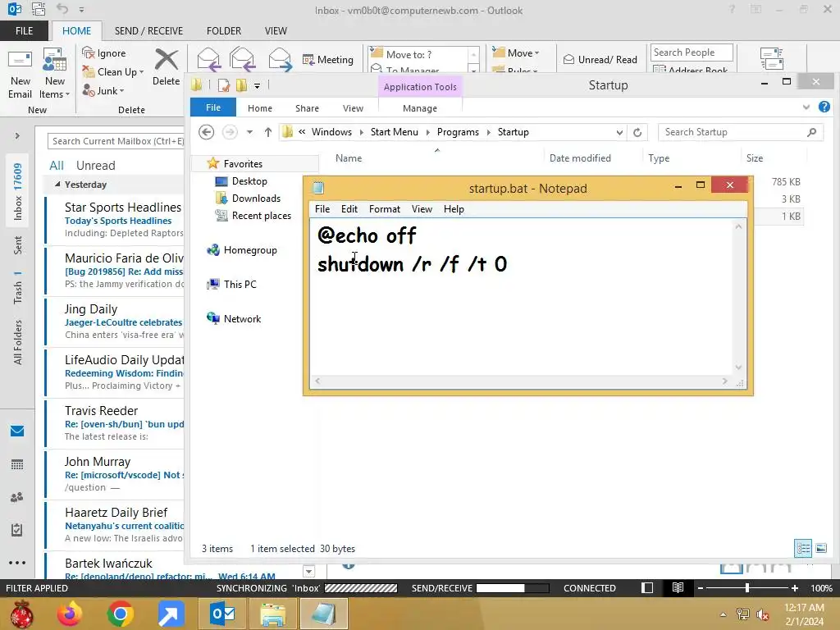
Task: Show All messages filter
Action: (57, 166)
